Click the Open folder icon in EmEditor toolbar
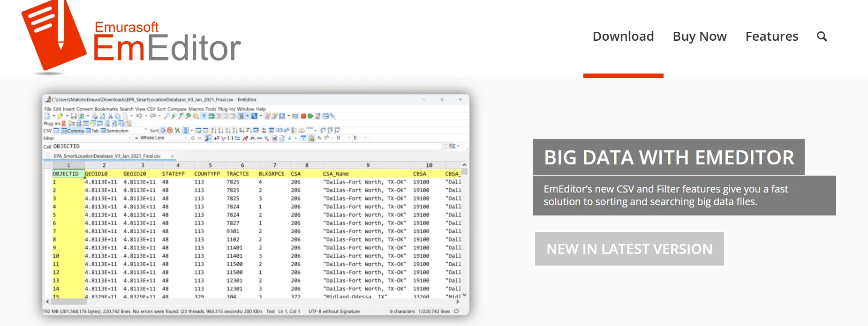The height and width of the screenshot is (326, 868). (x=60, y=116)
